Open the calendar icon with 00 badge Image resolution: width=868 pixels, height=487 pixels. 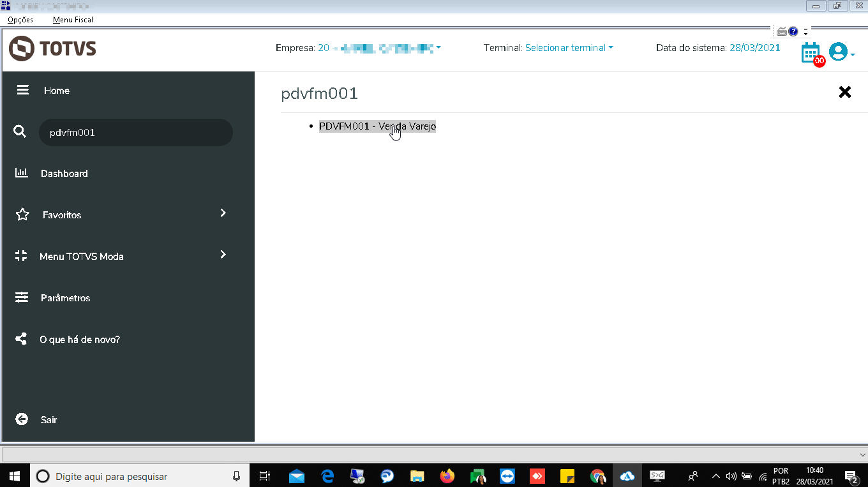(812, 54)
